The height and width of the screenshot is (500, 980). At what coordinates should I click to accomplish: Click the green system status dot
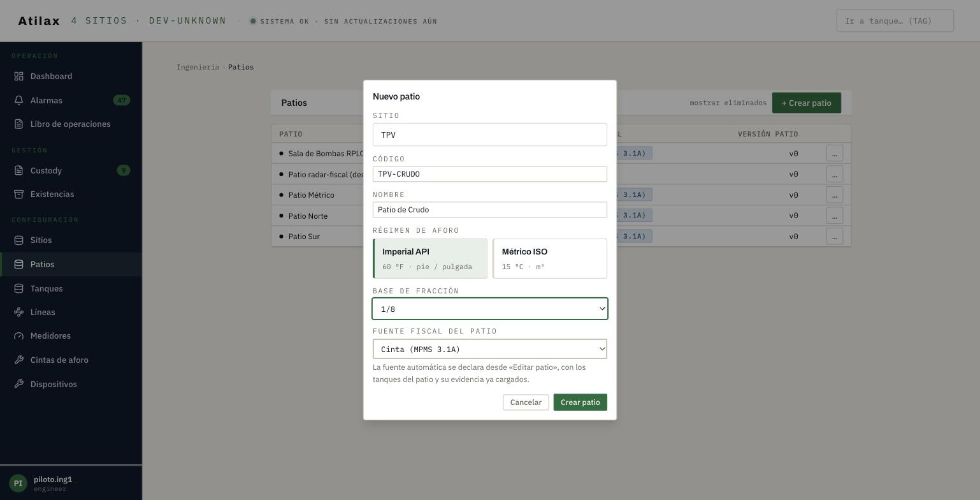253,21
